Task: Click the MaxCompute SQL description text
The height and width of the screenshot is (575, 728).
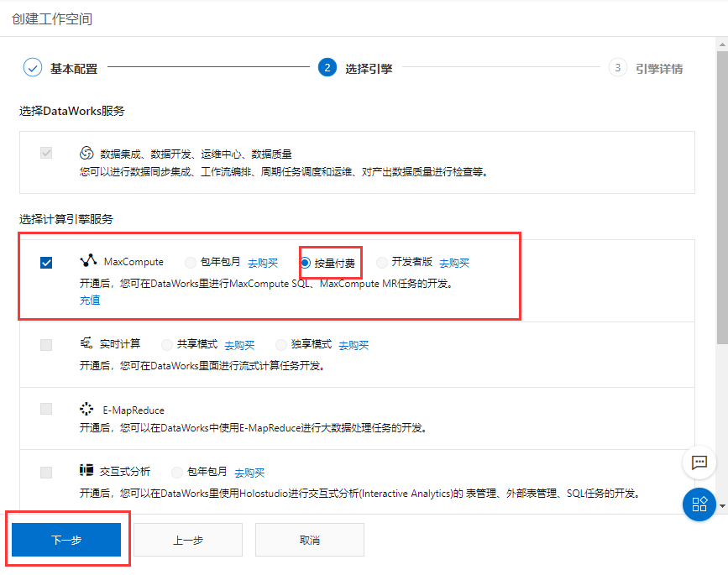Action: (x=266, y=284)
